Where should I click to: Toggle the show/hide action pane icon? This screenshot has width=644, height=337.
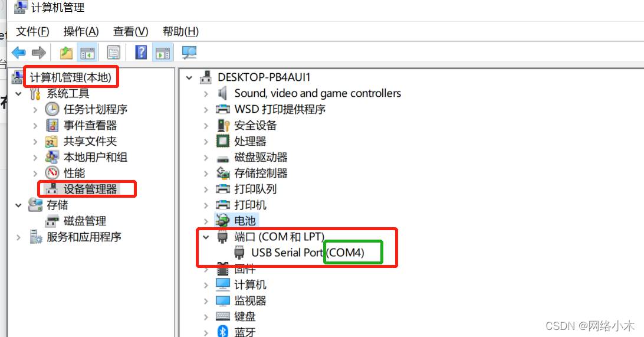click(162, 53)
